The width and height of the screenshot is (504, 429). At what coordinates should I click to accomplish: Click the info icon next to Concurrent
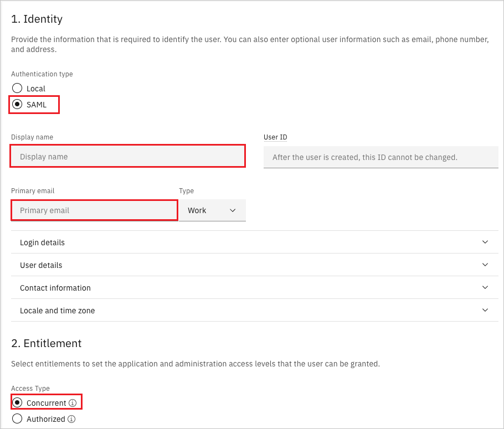point(73,402)
